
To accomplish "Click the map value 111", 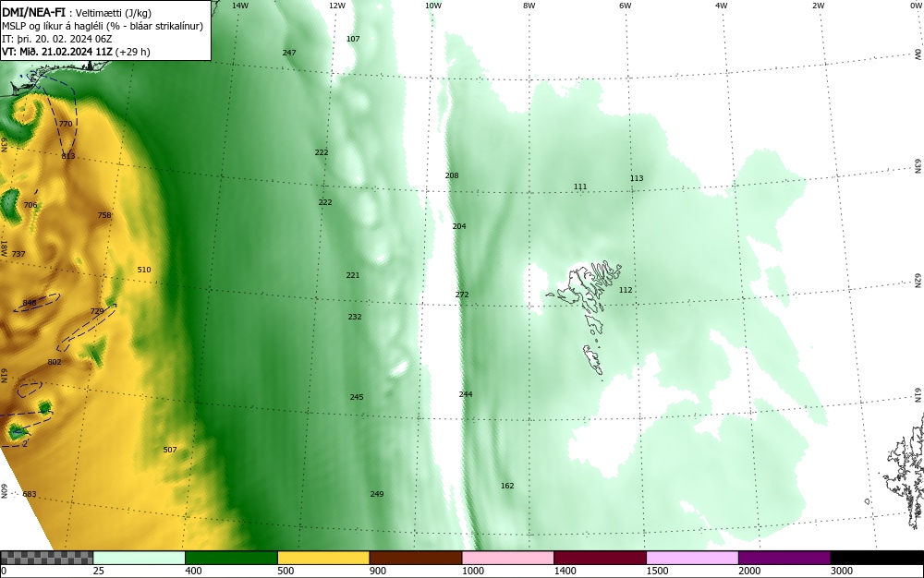I will pyautogui.click(x=580, y=187).
